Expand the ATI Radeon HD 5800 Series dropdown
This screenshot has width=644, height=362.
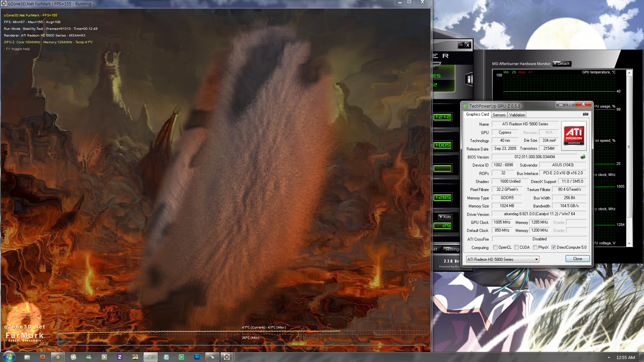click(x=536, y=259)
